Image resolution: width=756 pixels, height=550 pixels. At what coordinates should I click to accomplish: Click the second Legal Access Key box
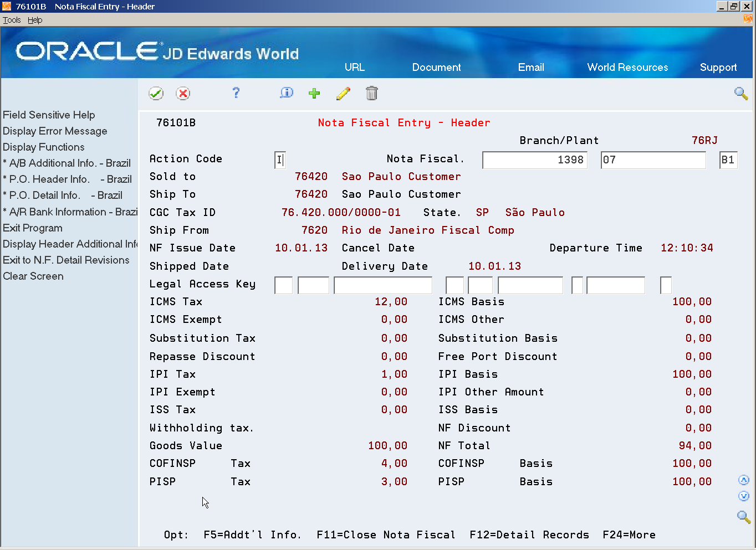(314, 285)
